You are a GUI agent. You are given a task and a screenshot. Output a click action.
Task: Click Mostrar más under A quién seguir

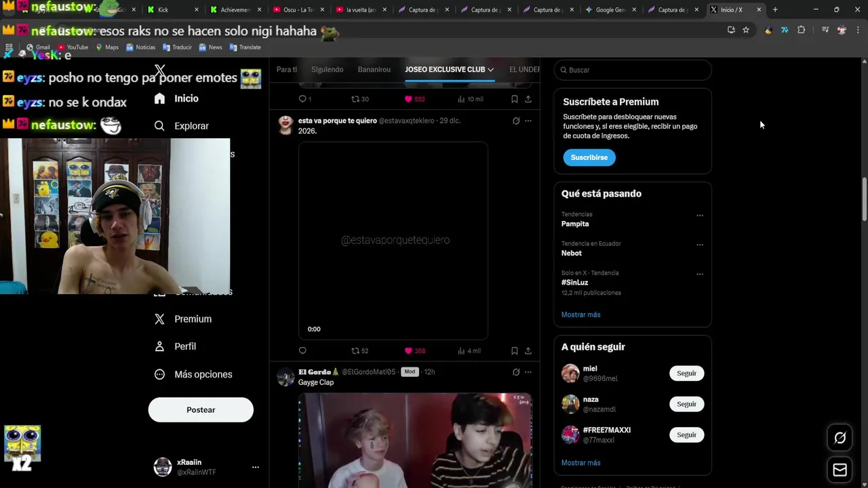pyautogui.click(x=580, y=463)
